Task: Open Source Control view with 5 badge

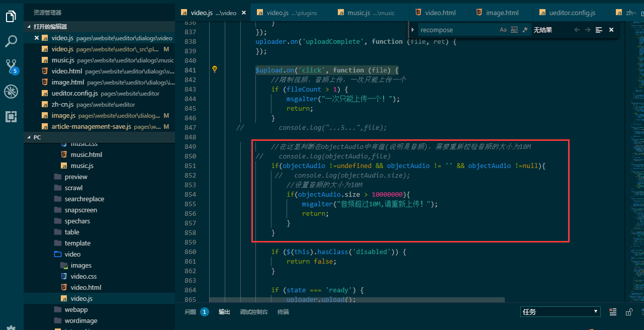Action: pos(11,66)
